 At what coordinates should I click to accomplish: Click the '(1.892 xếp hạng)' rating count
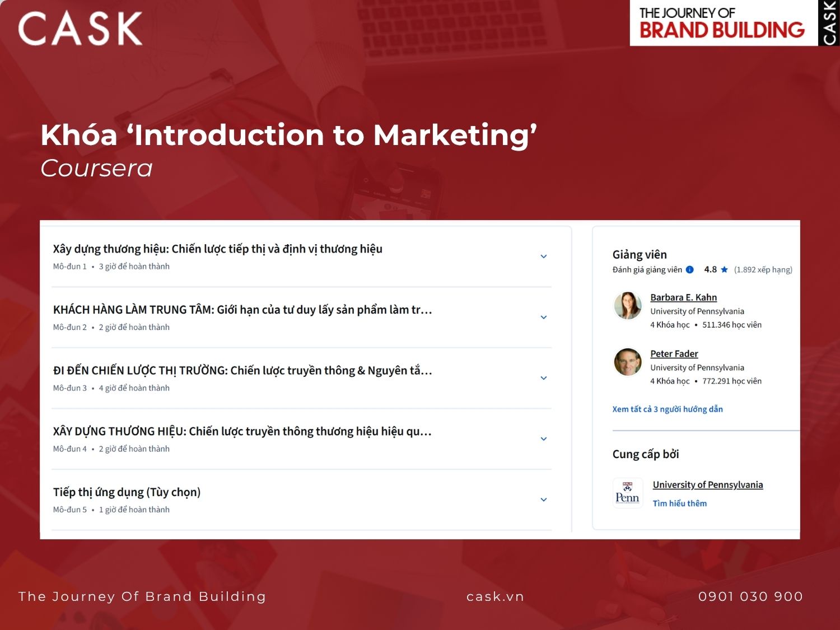[763, 269]
